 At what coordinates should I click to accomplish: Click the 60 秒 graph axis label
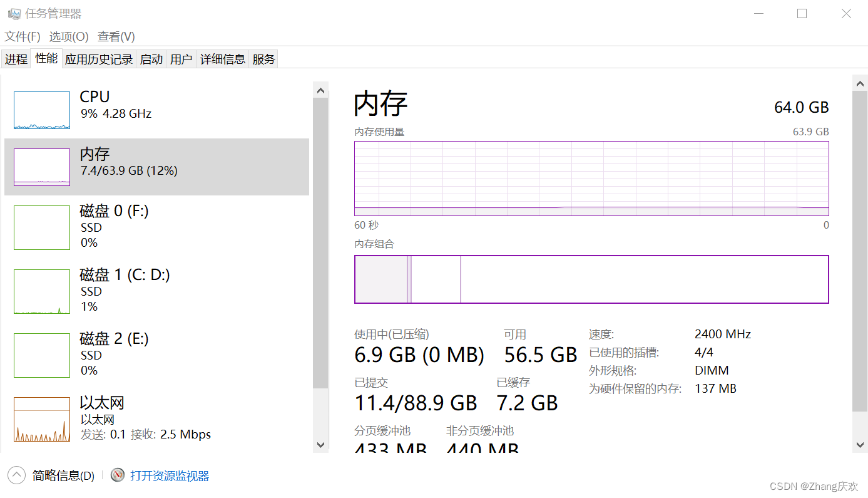[x=367, y=225]
